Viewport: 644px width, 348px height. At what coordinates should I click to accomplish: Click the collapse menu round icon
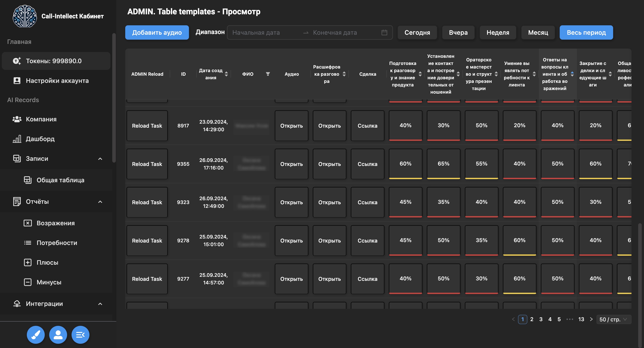80,335
